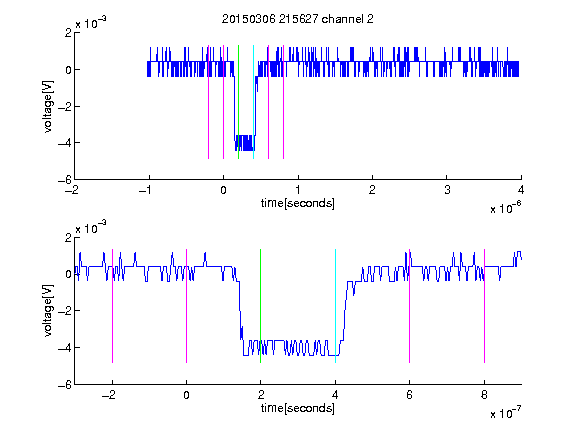Click the leftmost magenta marker in top plot

(x=208, y=102)
